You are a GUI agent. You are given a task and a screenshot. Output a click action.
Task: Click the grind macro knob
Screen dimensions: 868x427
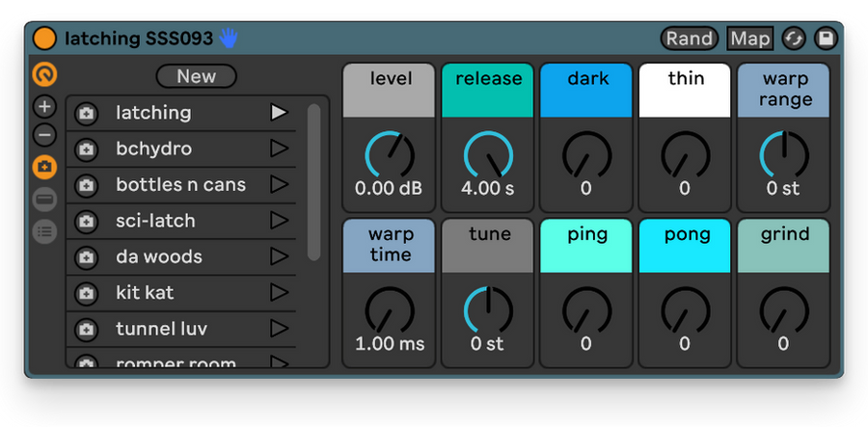783,310
